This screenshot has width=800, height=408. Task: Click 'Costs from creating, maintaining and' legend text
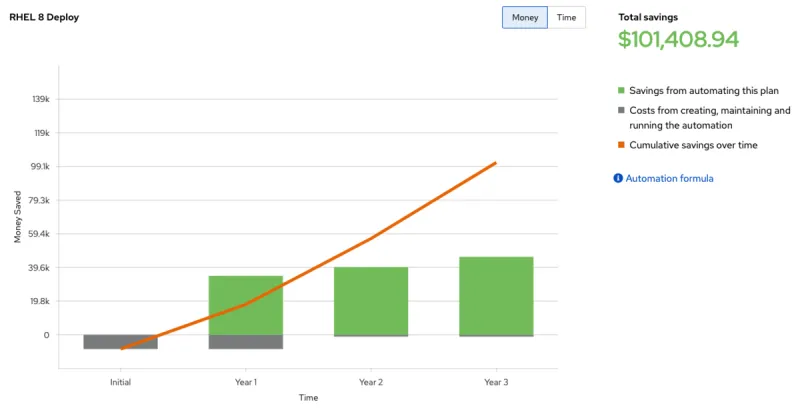(710, 111)
